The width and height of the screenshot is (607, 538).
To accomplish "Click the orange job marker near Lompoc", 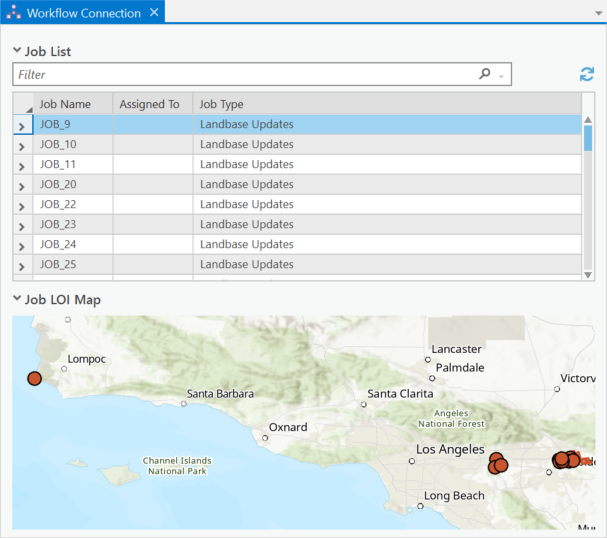I will [x=34, y=379].
